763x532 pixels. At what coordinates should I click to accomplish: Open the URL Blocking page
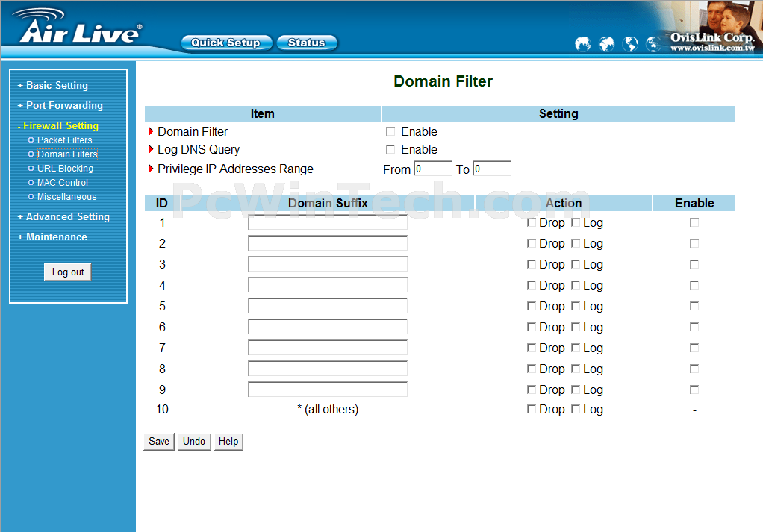pyautogui.click(x=65, y=169)
